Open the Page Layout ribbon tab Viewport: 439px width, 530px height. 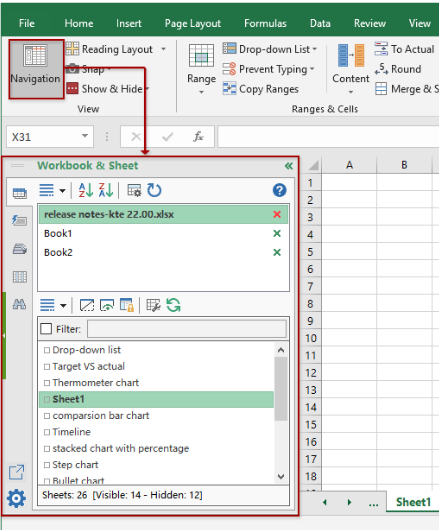(193, 24)
